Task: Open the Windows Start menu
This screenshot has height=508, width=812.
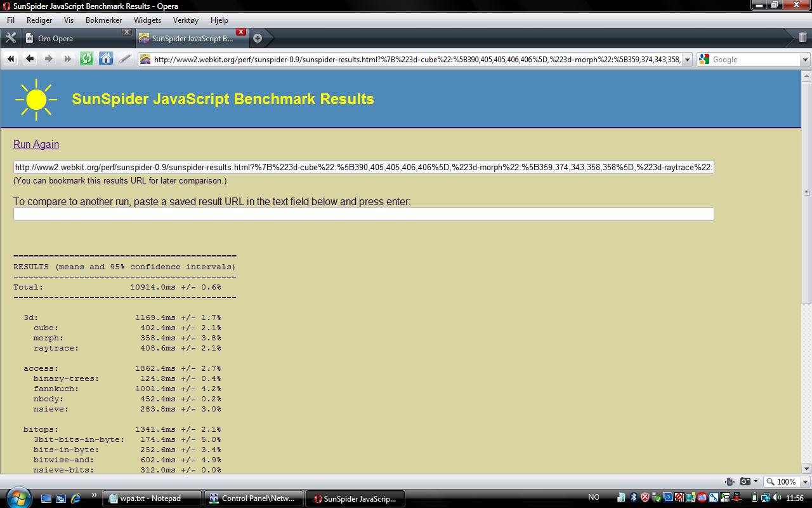Action: (x=17, y=498)
